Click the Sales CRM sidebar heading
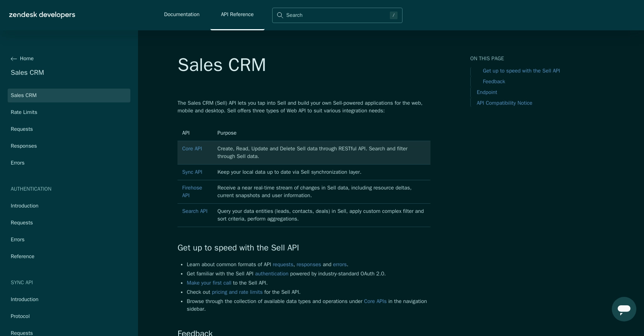 [27, 73]
